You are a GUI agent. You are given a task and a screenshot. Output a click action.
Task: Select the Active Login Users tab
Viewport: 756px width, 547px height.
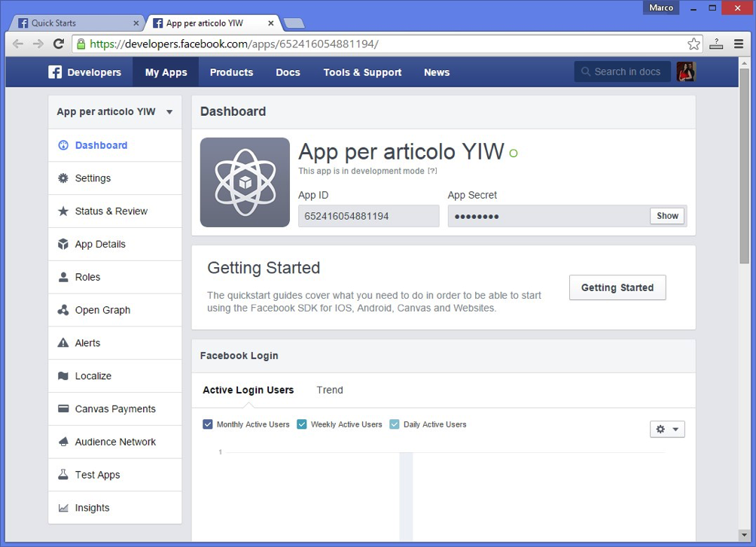point(248,390)
